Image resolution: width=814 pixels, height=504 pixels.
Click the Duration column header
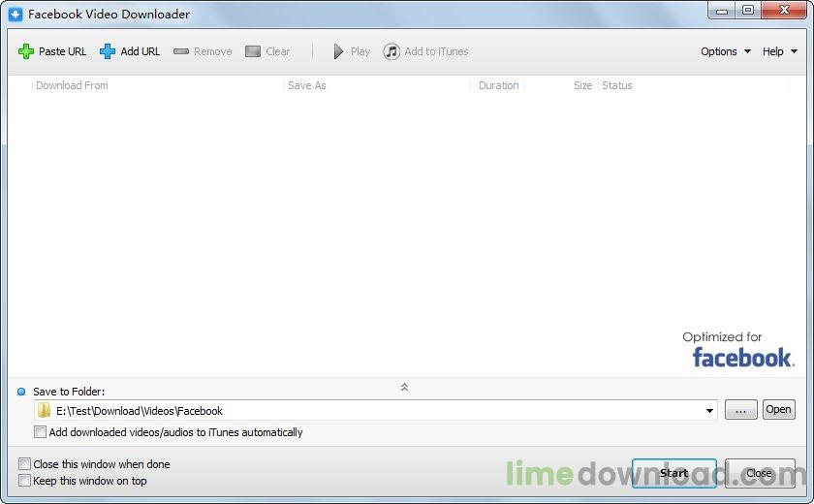tap(498, 85)
